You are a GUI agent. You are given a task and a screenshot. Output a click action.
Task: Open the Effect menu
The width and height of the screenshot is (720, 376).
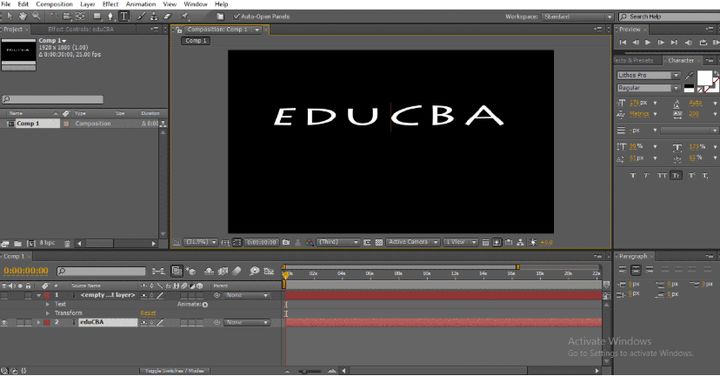click(x=110, y=4)
